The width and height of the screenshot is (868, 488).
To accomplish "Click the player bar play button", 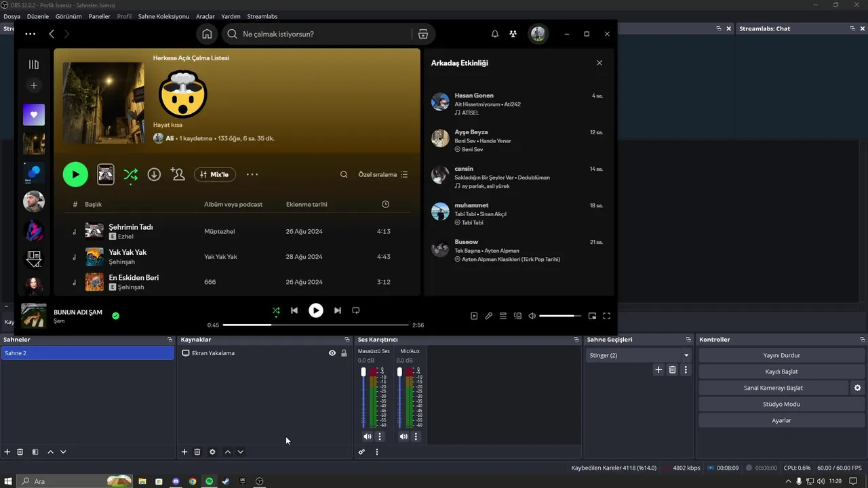I will [316, 310].
